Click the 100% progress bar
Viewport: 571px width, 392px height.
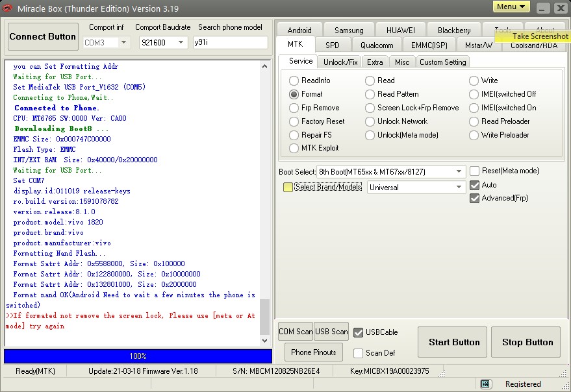138,356
